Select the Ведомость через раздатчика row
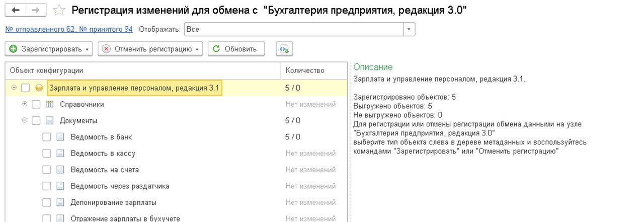Image resolution: width=644 pixels, height=222 pixels. [x=176, y=186]
